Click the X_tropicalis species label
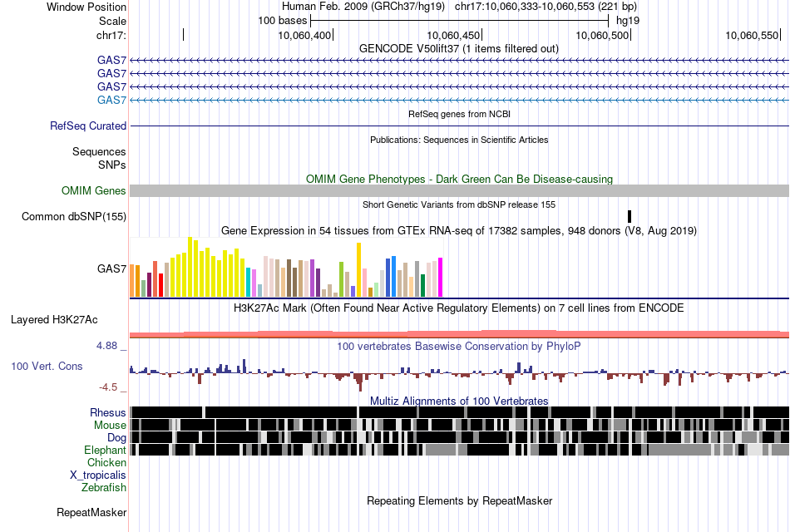Viewport: 790px width, 532px height. [98, 475]
